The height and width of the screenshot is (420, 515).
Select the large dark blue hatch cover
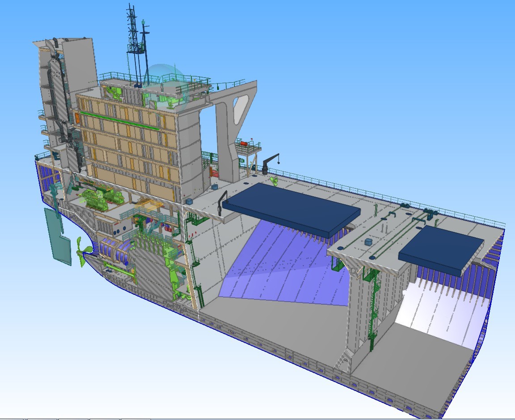291,209
